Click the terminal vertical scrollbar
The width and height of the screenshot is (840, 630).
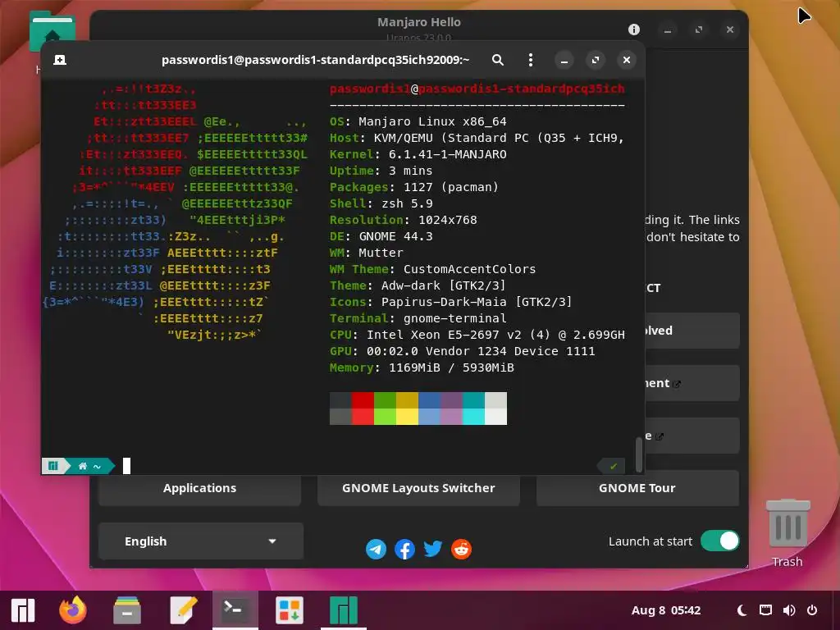tap(638, 454)
